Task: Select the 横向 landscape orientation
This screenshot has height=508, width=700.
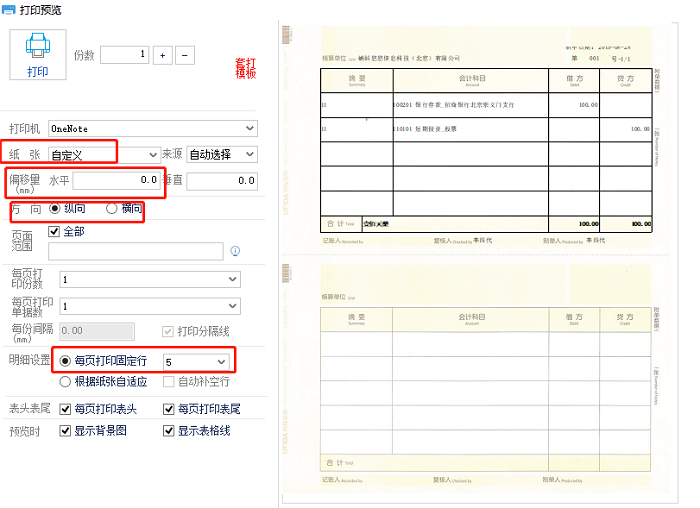Action: pos(112,209)
